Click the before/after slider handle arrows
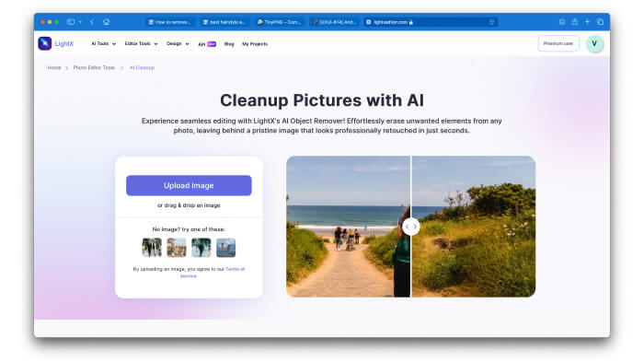 click(410, 227)
